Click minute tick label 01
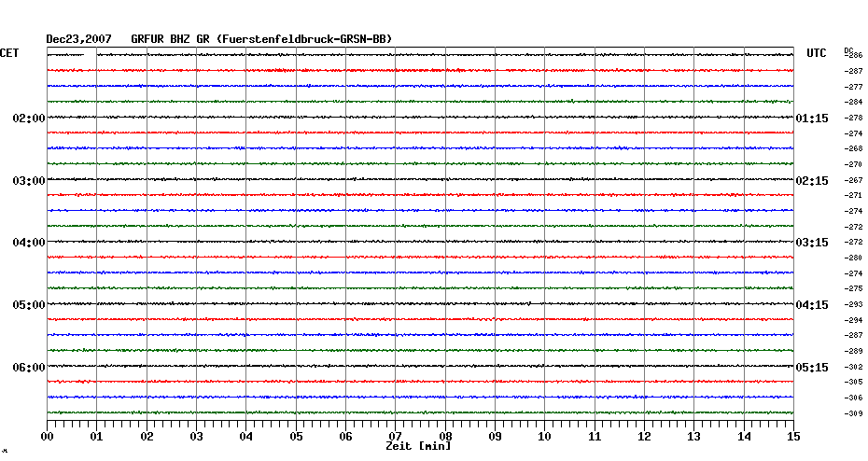The image size is (868, 461). [97, 437]
